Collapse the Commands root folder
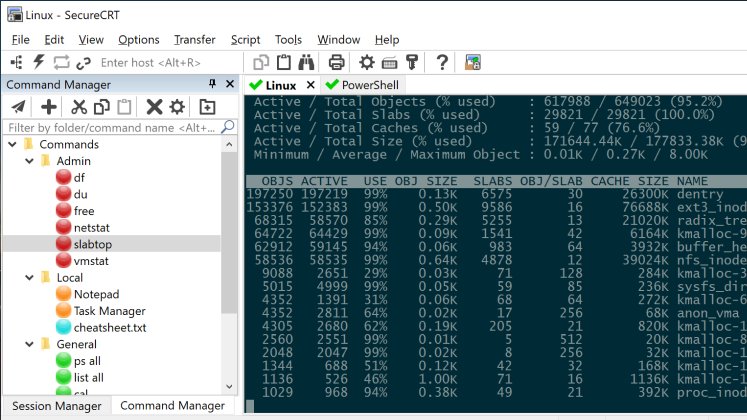This screenshot has height=420, width=747. tap(12, 144)
